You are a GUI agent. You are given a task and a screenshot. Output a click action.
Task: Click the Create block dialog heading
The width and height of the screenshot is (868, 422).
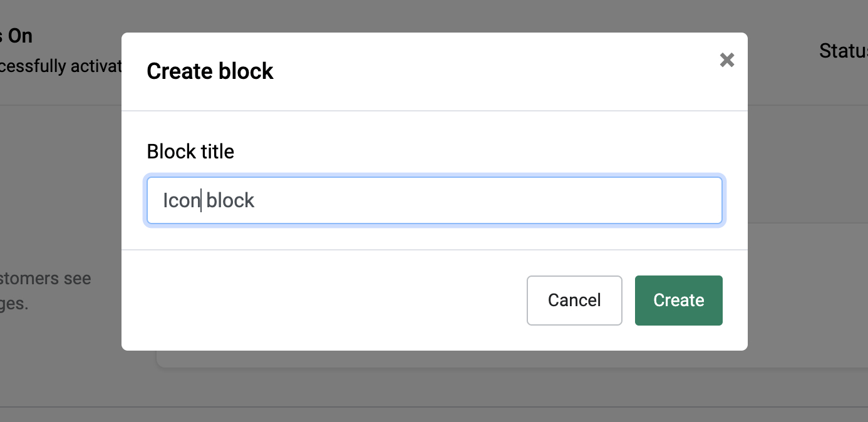[210, 71]
